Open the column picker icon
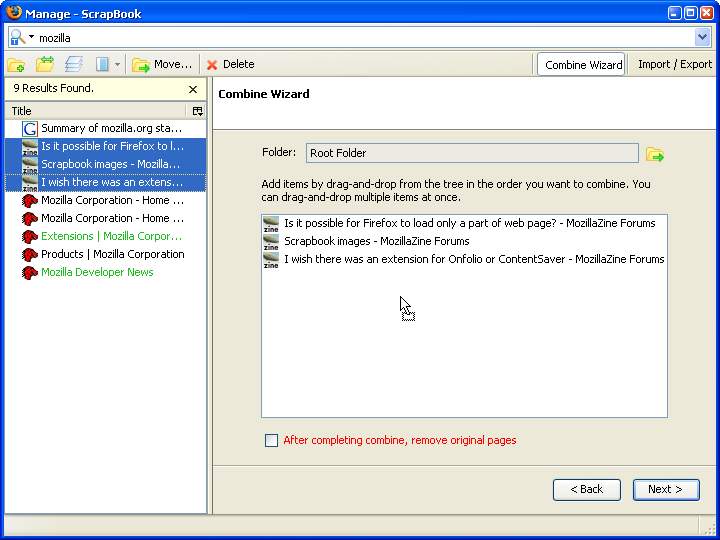 click(x=197, y=111)
